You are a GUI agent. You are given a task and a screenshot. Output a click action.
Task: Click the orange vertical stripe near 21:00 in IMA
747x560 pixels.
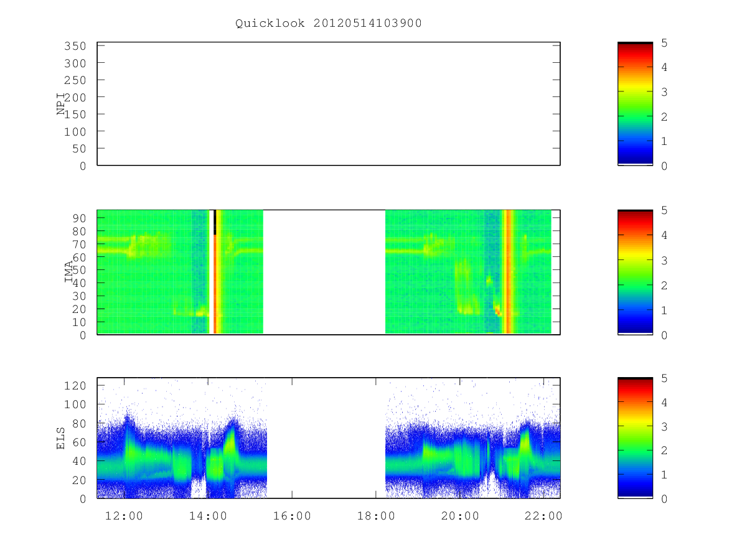(509, 272)
